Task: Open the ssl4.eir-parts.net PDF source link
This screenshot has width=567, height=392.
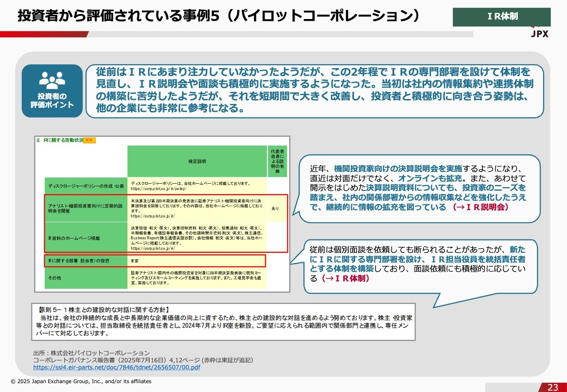Action: (117, 367)
